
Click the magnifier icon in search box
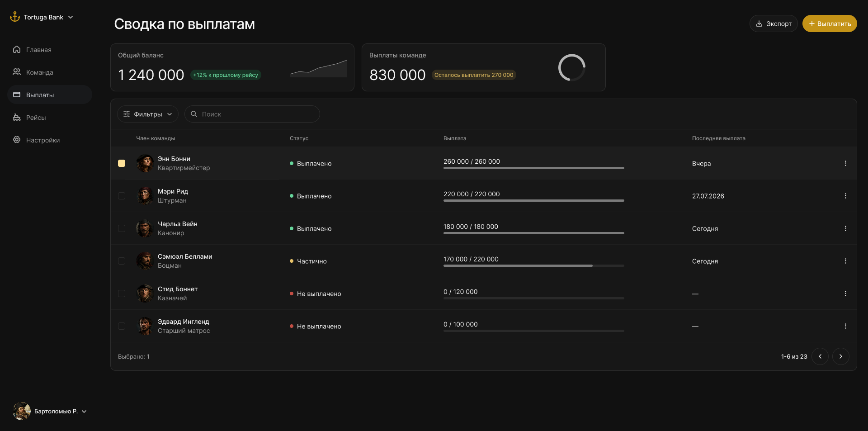194,114
